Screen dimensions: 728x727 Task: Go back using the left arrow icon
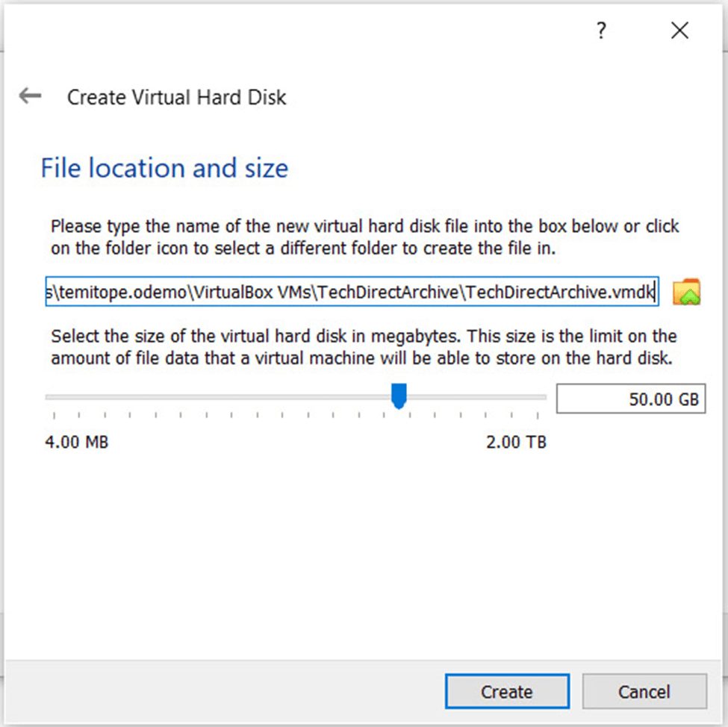pos(30,96)
